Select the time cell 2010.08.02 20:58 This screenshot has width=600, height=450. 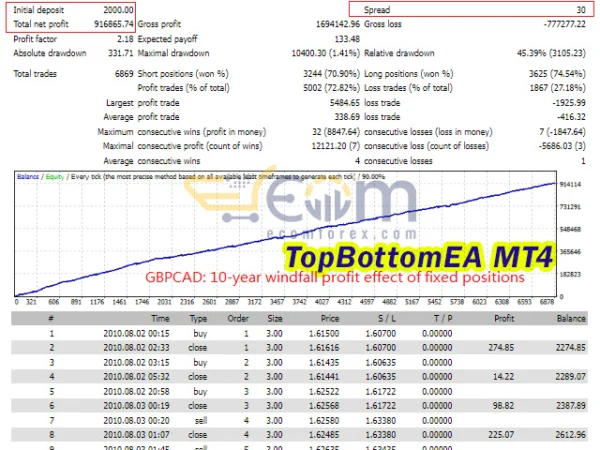(x=136, y=391)
